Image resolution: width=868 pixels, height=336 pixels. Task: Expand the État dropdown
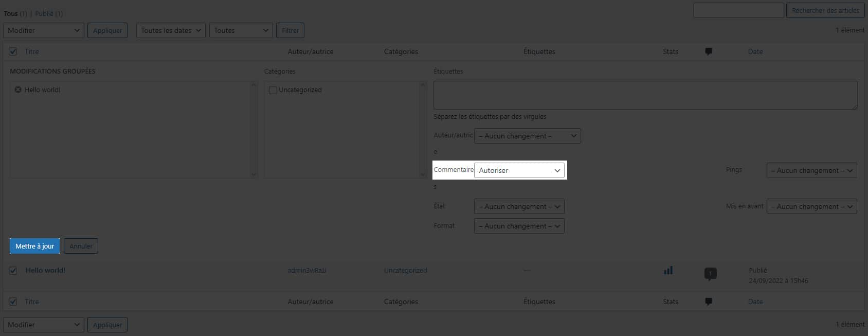(x=519, y=206)
